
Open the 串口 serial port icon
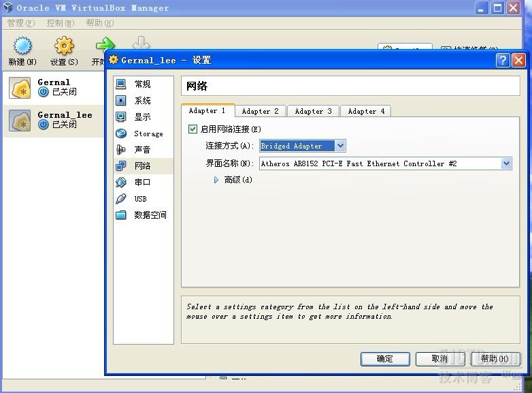(121, 182)
